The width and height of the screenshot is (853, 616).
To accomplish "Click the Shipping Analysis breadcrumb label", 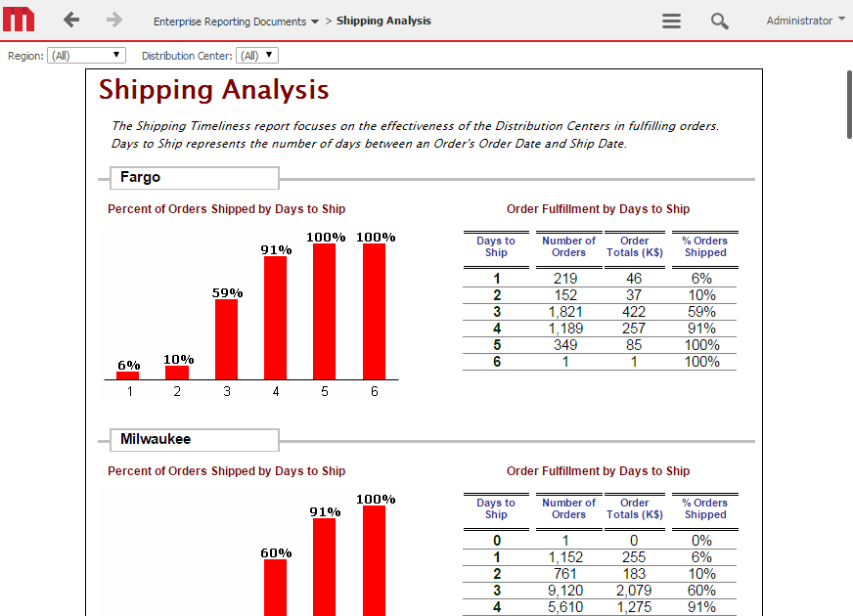I will [383, 21].
